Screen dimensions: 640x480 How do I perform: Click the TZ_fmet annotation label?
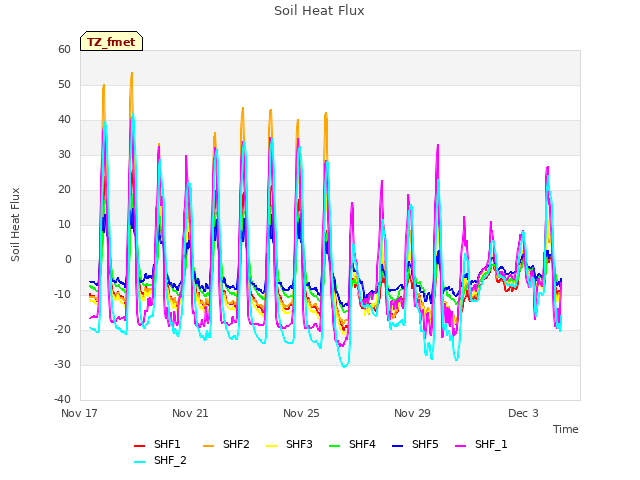[x=111, y=42]
